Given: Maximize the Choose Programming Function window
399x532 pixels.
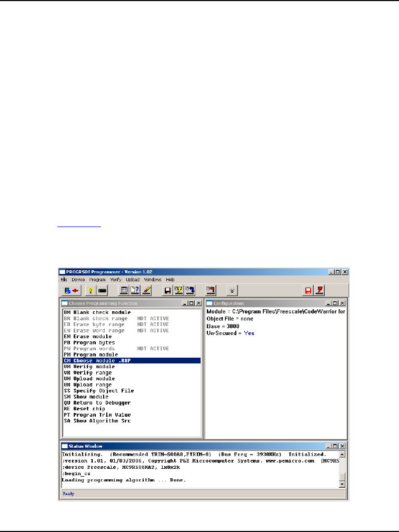Looking at the screenshot, I should pos(192,303).
